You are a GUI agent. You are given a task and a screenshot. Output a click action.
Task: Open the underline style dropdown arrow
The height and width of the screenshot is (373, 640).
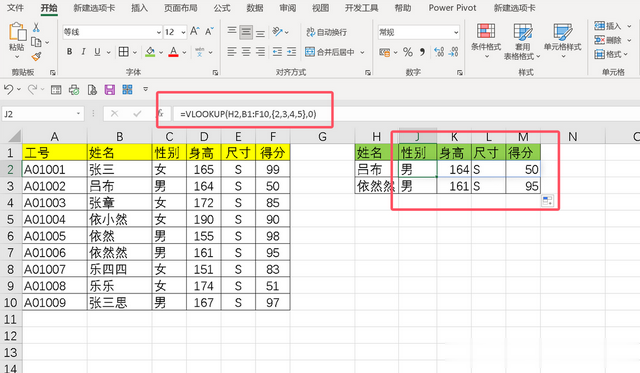[109, 52]
